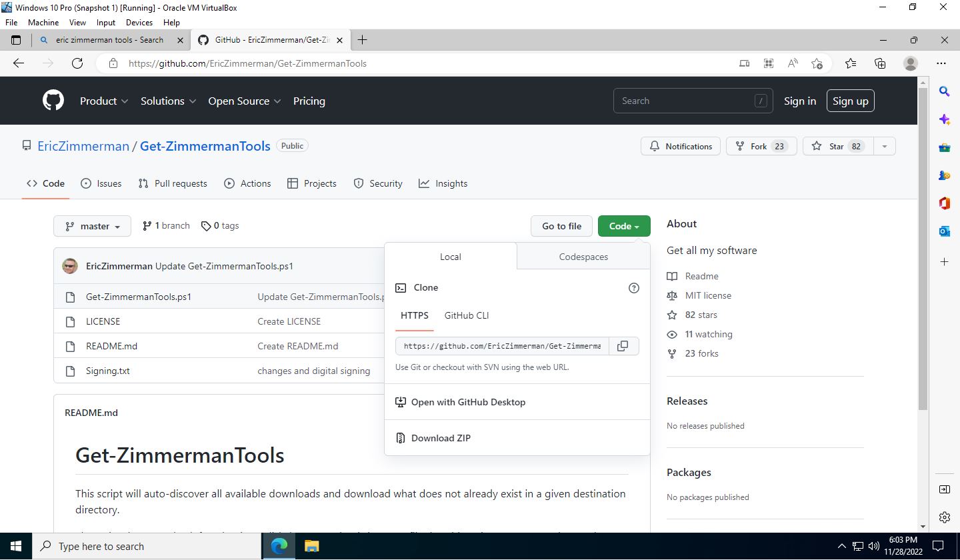Switch to Issues tab

click(x=101, y=183)
